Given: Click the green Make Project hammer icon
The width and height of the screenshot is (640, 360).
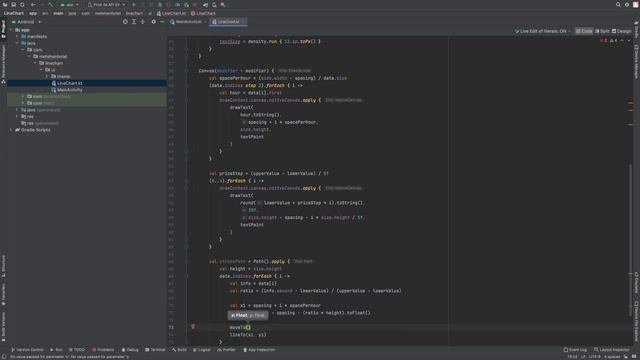Looking at the screenshot, I should pos(51,4).
